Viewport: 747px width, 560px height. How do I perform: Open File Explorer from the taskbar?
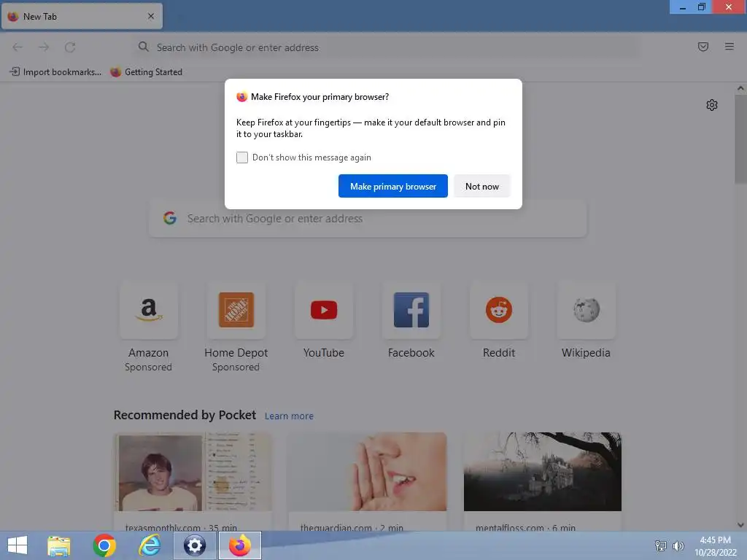click(x=58, y=546)
